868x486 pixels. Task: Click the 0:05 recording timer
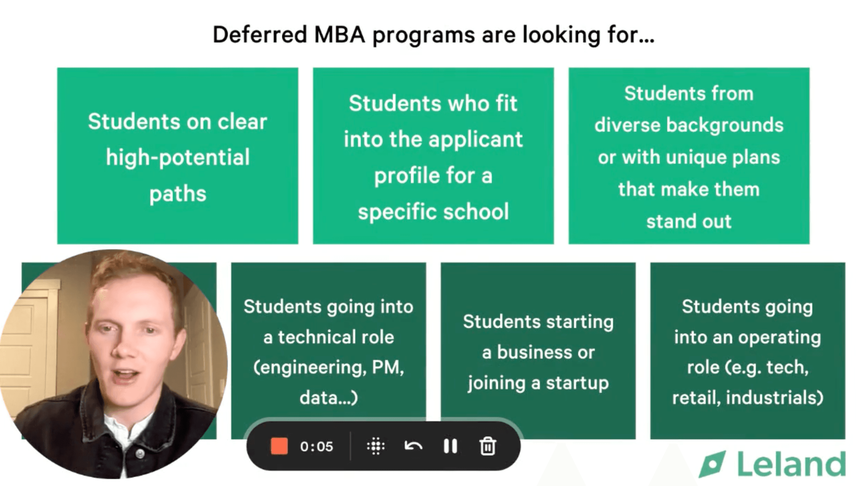(x=316, y=446)
